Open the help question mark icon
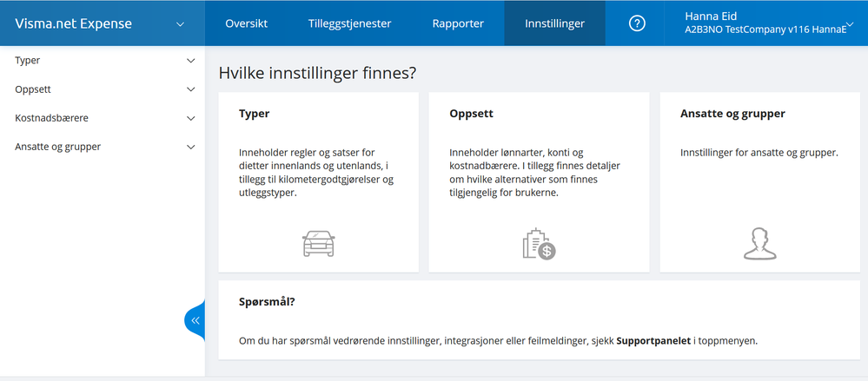The height and width of the screenshot is (381, 868). click(x=637, y=23)
